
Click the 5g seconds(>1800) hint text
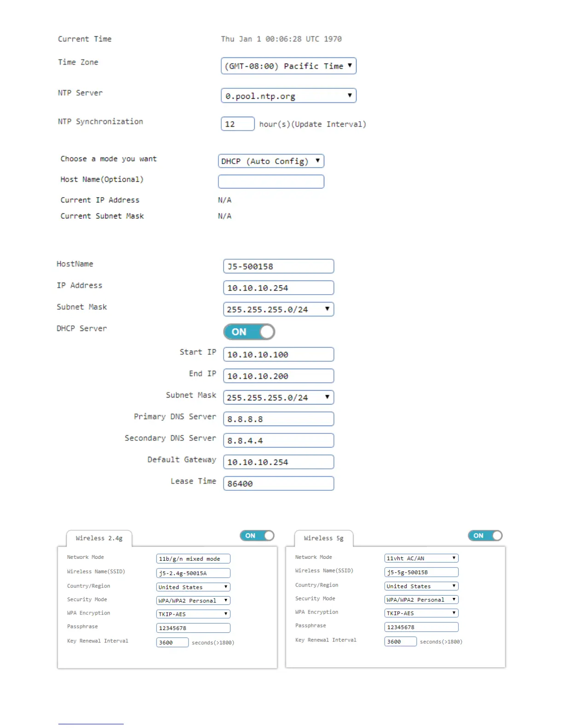tap(441, 642)
